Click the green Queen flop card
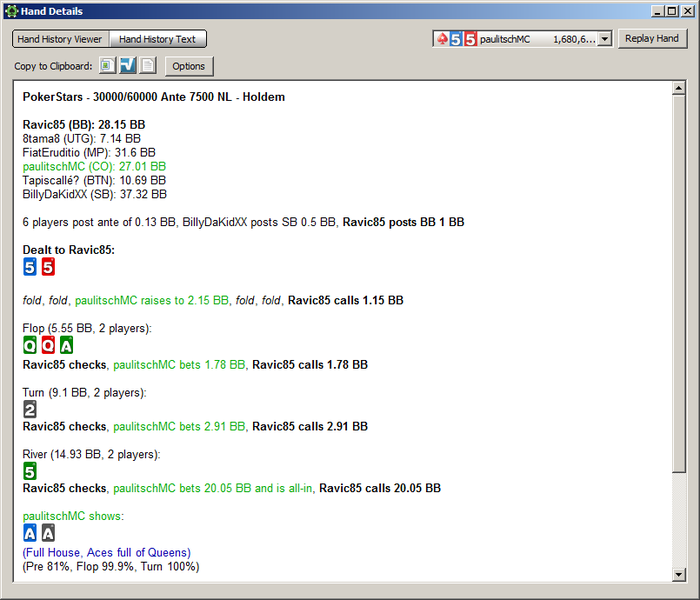Viewport: 700px width, 600px height. [30, 345]
